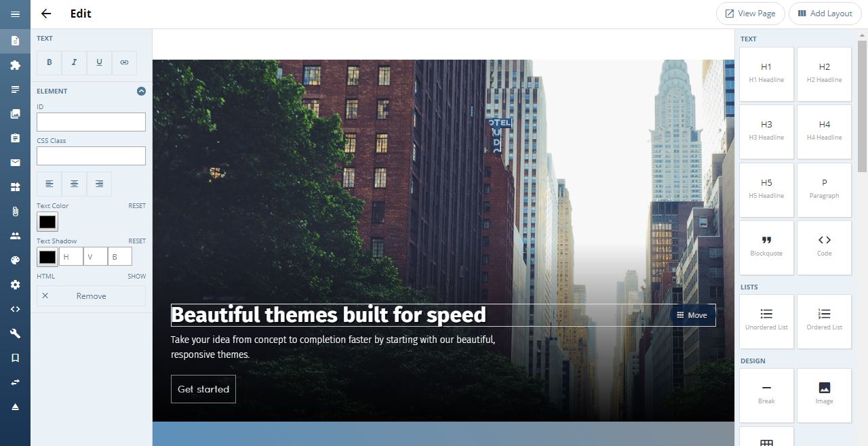Collapse the Element section chevron
868x446 pixels.
[141, 91]
